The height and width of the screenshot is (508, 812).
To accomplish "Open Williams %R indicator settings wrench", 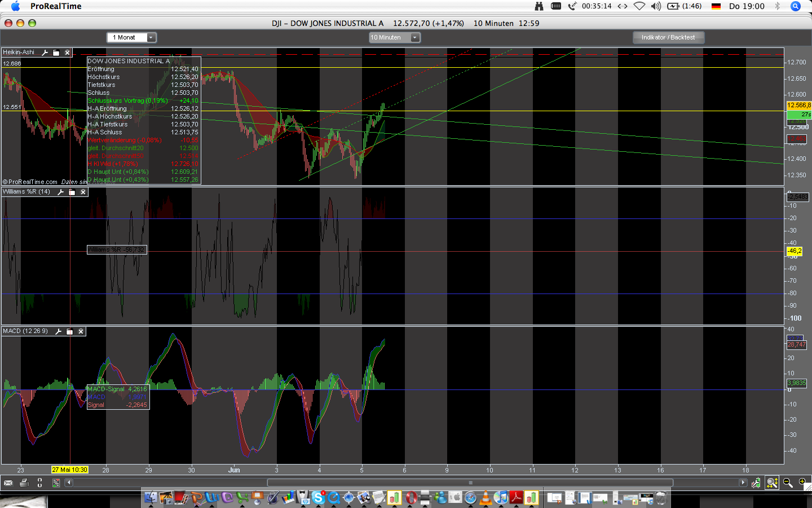I will pyautogui.click(x=61, y=192).
